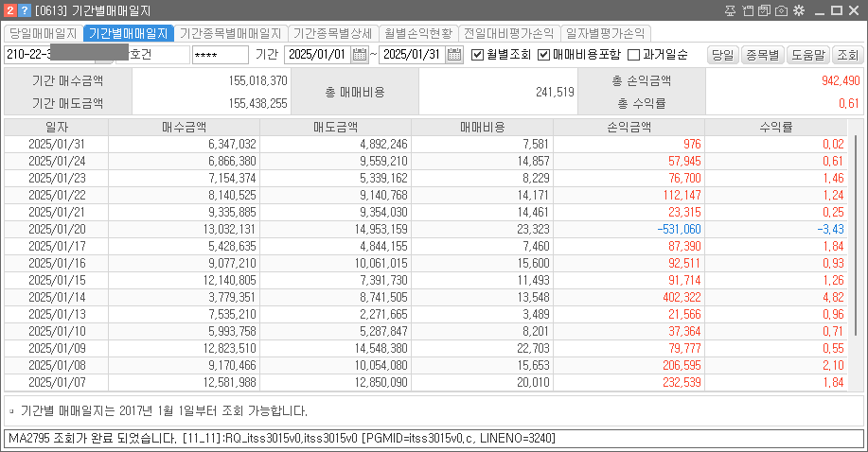Image resolution: width=868 pixels, height=452 pixels.
Task: Open the 월별손익현황 tab
Action: pos(418,33)
